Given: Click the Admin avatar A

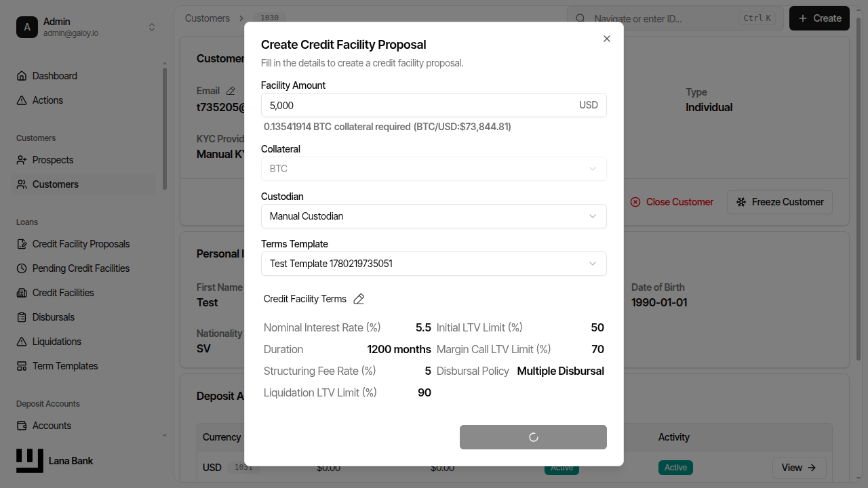Looking at the screenshot, I should coord(27,27).
